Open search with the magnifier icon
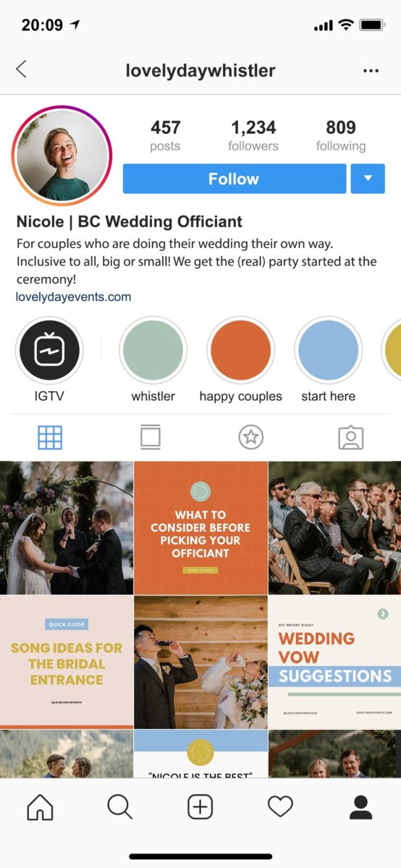This screenshot has width=401, height=868. point(119,806)
